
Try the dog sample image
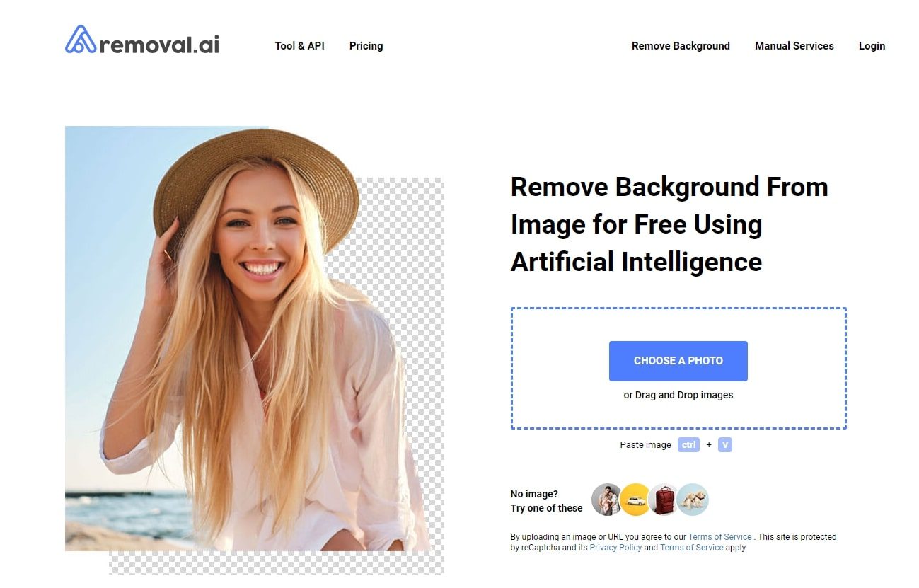pos(693,500)
